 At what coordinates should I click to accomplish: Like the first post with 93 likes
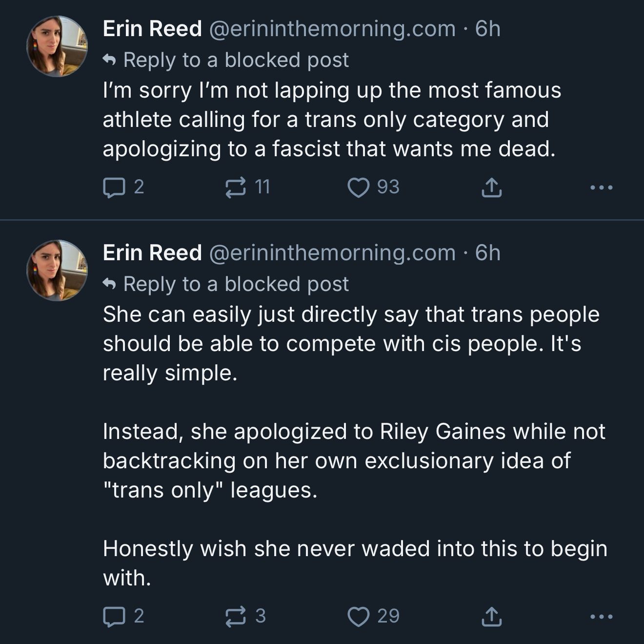358,187
